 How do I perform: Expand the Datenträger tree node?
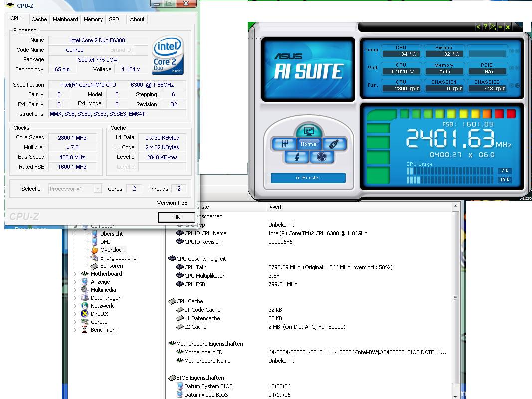coord(75,298)
